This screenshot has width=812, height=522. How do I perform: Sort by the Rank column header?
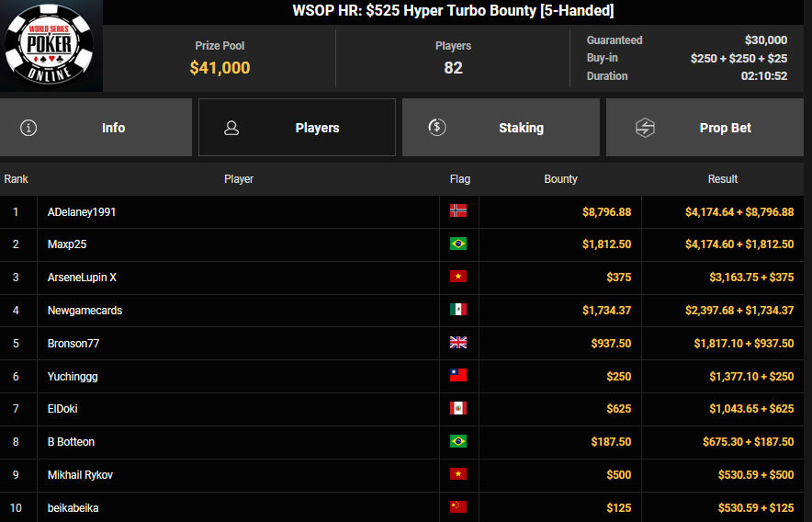click(17, 179)
